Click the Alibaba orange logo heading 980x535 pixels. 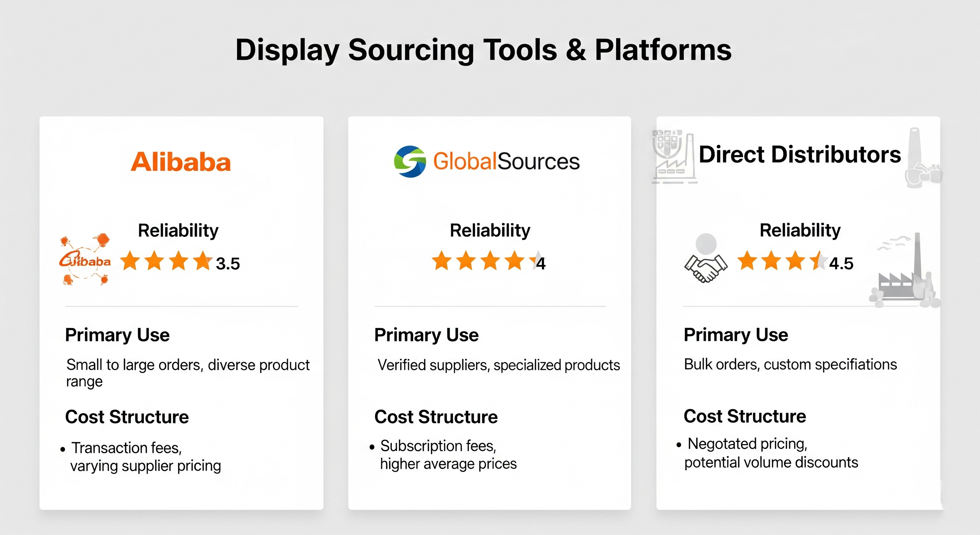point(181,162)
